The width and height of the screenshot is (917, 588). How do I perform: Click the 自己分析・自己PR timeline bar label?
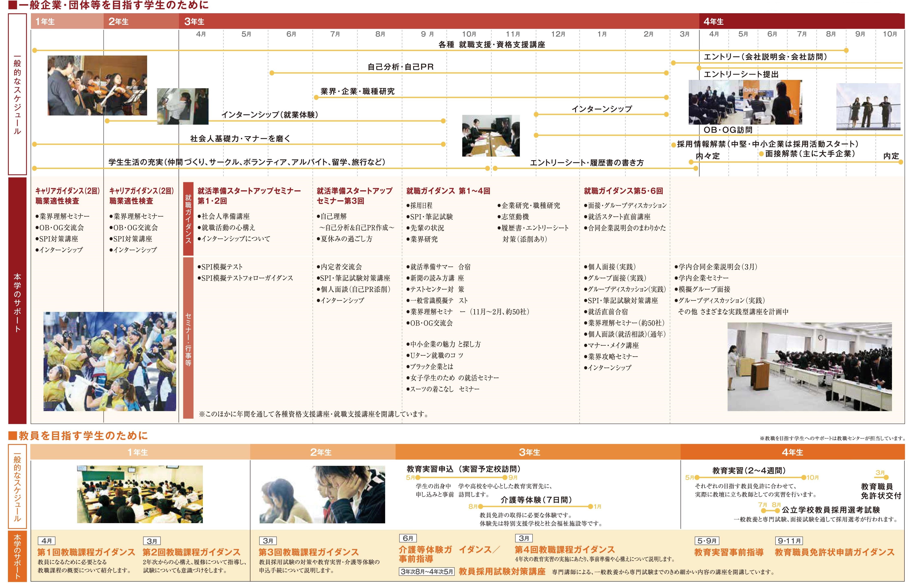(x=400, y=67)
